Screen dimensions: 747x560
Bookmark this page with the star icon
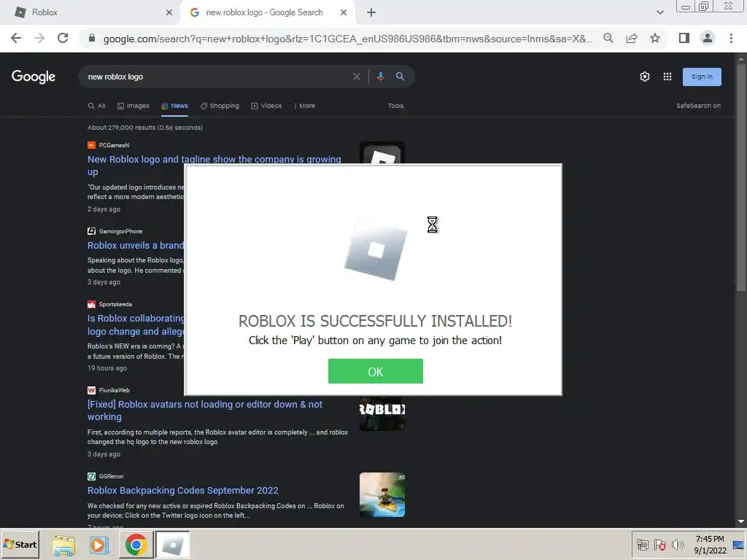pyautogui.click(x=655, y=38)
